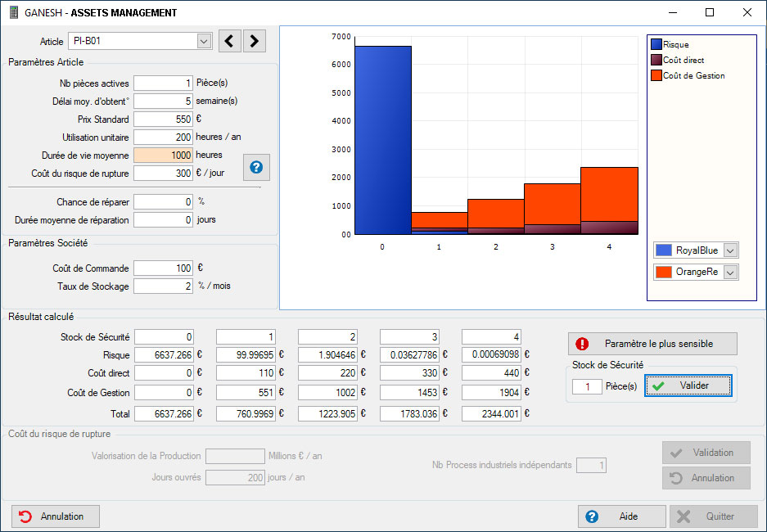
Task: Click the GANESH app icon in title bar
Action: (13, 13)
